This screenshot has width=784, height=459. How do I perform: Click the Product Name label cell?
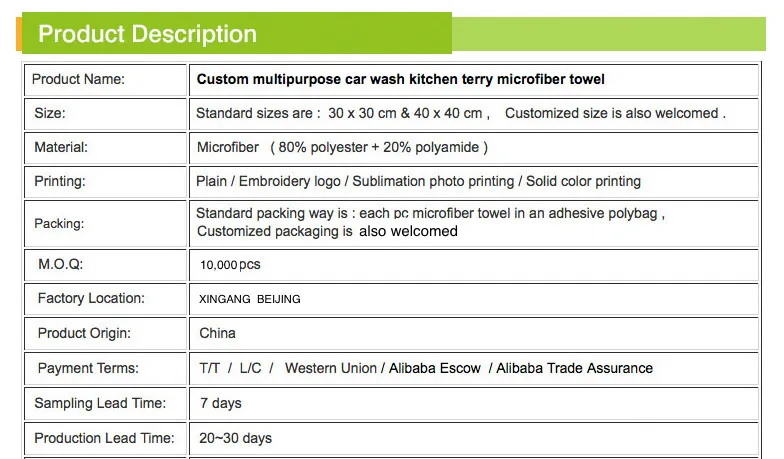79,80
